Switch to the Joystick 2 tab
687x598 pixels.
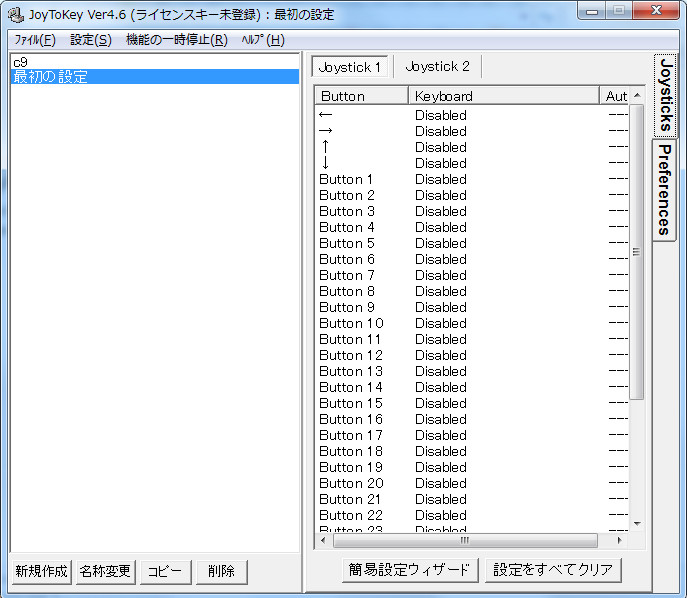point(437,67)
